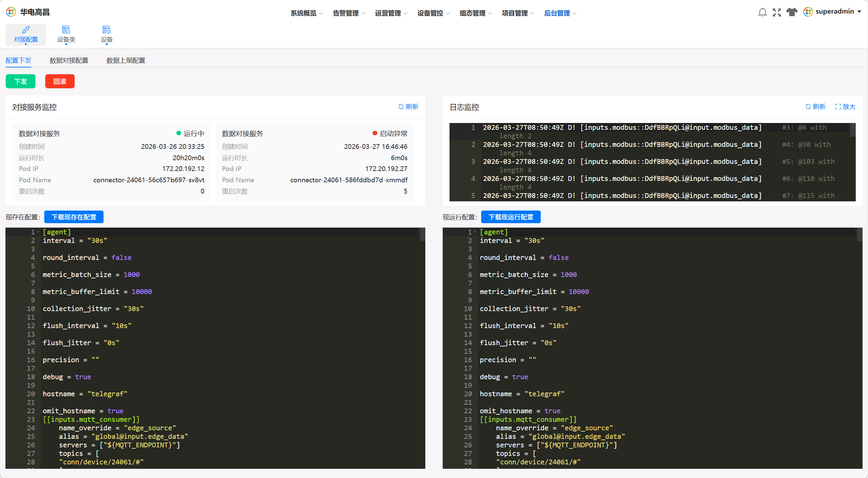Click the 现运行配置 editor scrollbar
Viewport: 868px width, 478px height.
tap(860, 235)
